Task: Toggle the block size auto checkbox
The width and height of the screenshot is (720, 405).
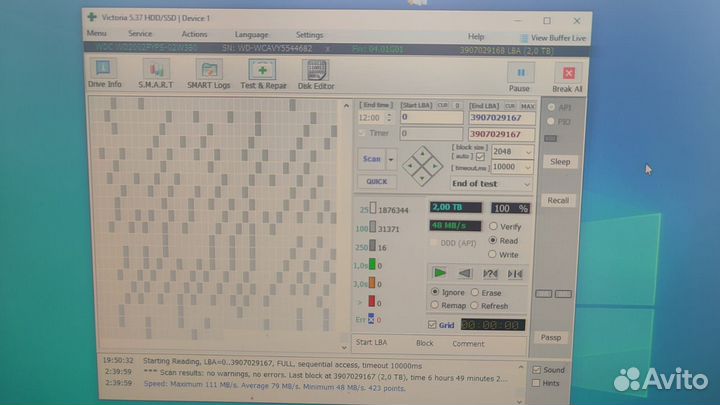Action: tap(480, 157)
